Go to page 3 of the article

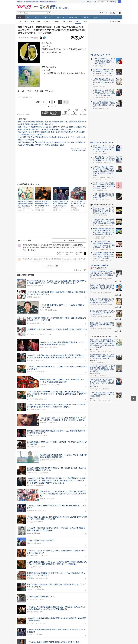pyautogui.click(x=44, y=102)
